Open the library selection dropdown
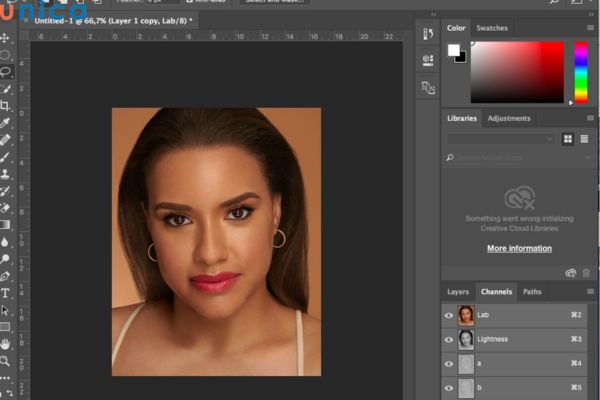The image size is (600, 400). coord(500,139)
